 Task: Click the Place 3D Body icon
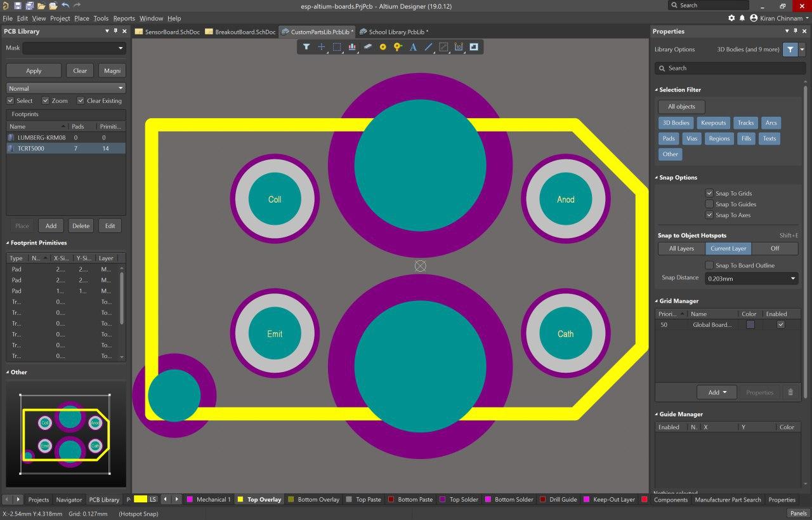367,47
